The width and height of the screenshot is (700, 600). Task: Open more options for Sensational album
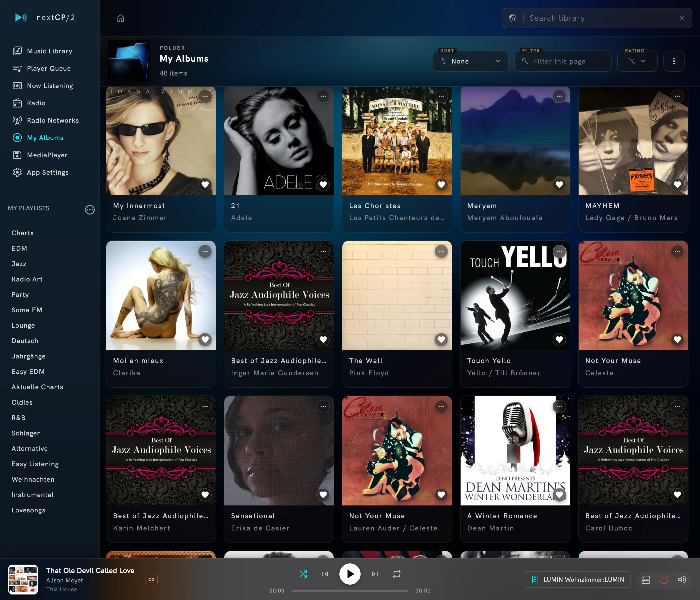(x=323, y=407)
